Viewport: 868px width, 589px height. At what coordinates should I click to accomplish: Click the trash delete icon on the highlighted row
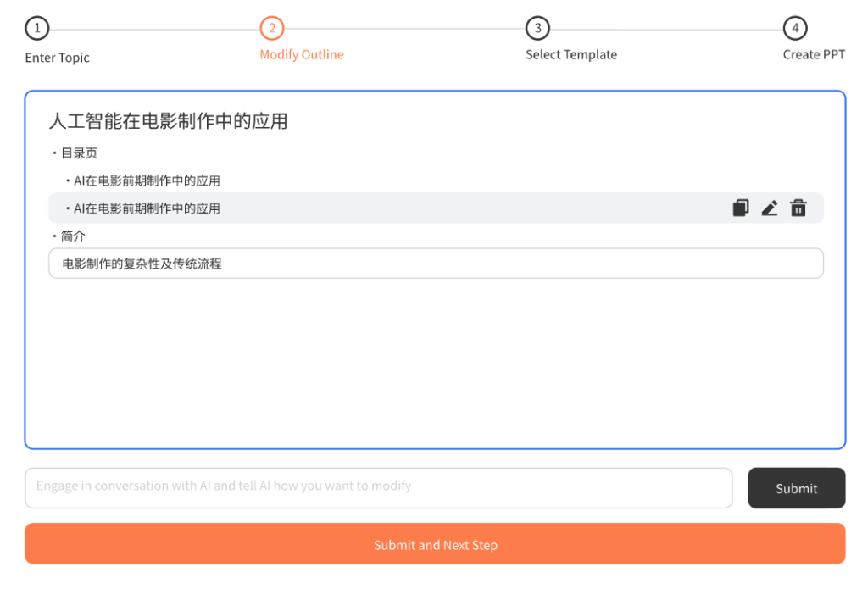798,208
